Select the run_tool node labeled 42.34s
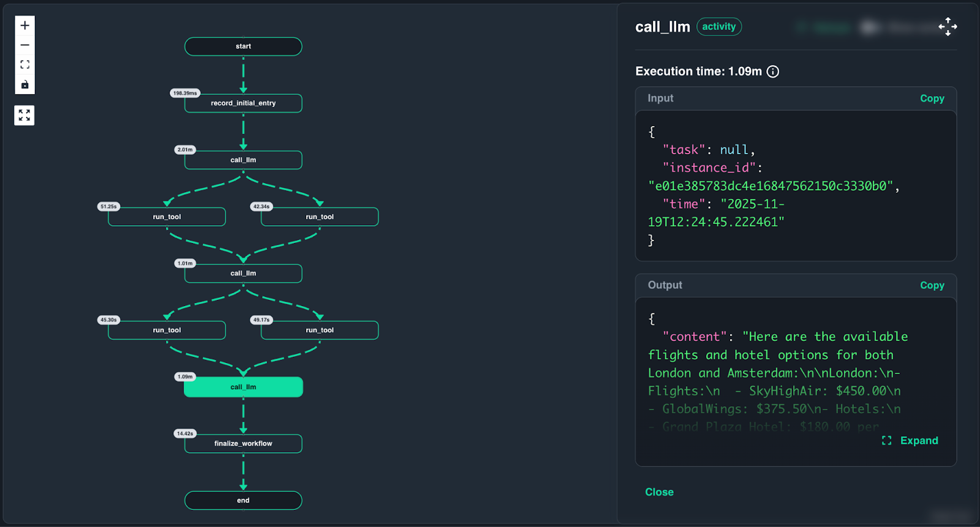 click(x=320, y=217)
